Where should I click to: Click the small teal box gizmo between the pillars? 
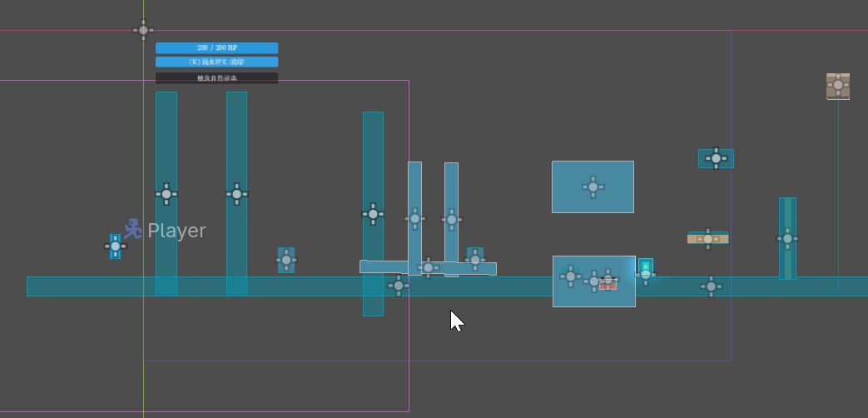click(286, 260)
